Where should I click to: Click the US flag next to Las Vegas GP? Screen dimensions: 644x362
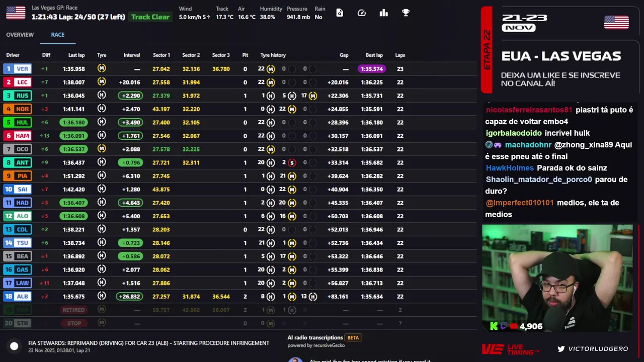point(16,13)
